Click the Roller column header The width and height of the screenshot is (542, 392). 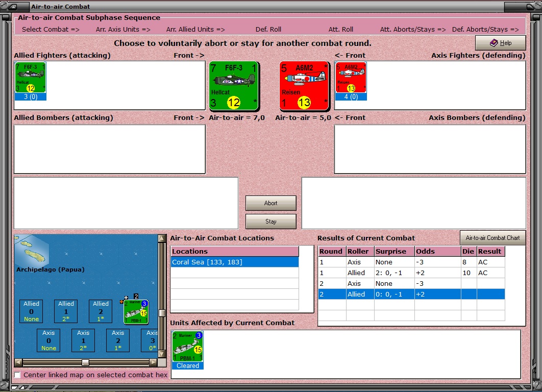coord(360,251)
